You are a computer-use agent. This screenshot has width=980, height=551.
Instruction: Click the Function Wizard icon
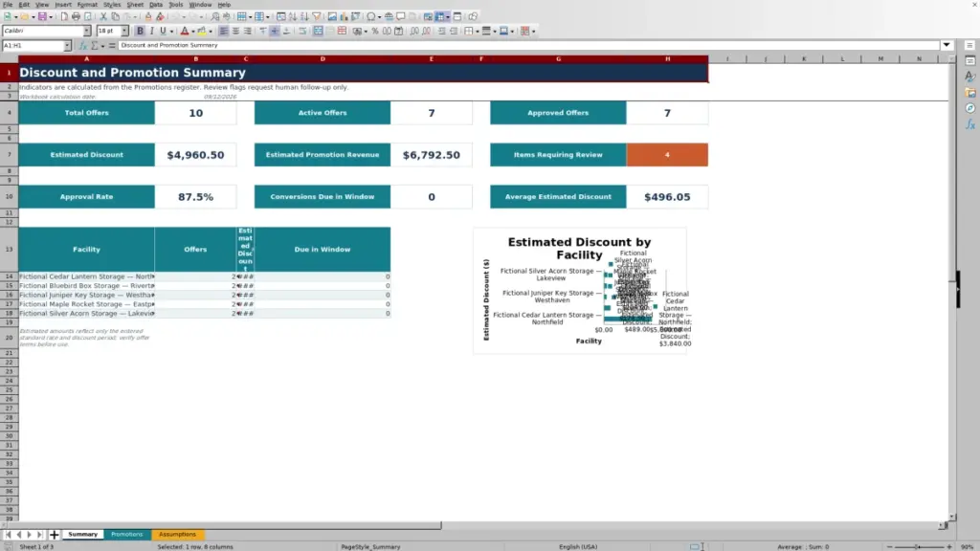pyautogui.click(x=82, y=46)
